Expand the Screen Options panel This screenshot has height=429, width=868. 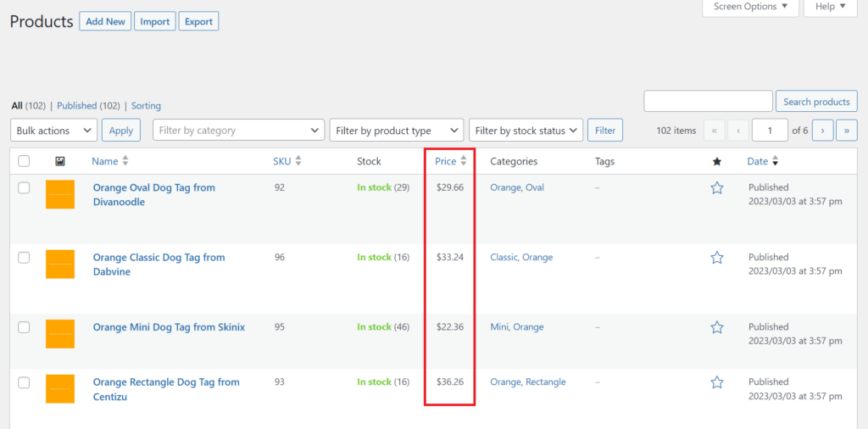pos(750,7)
